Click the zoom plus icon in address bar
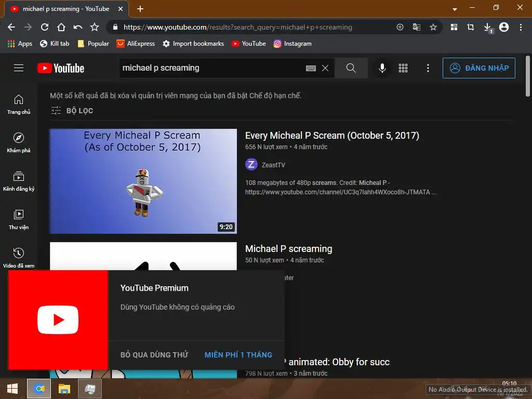The height and width of the screenshot is (399, 532). 400,27
